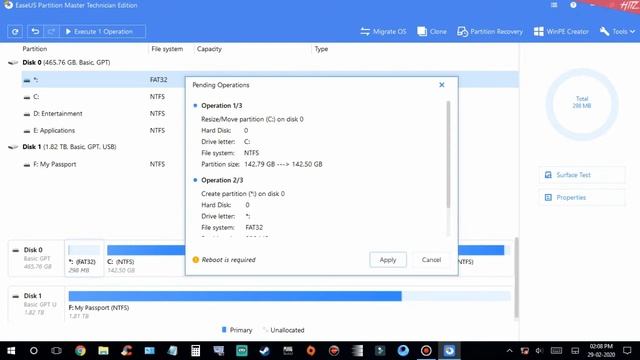Collapse Disk 0 in the disk map

(16, 250)
